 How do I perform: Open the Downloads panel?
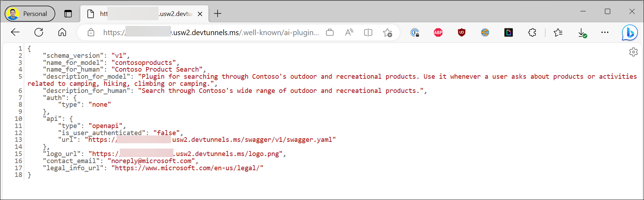coord(582,33)
